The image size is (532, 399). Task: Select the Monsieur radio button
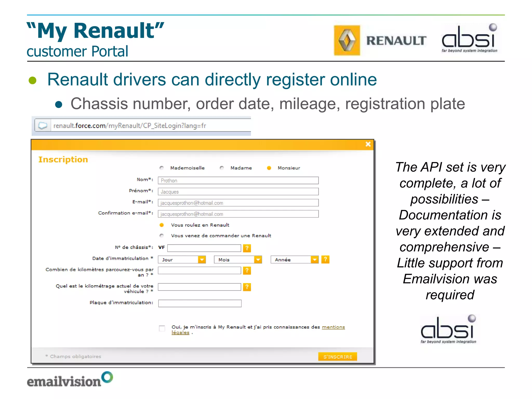tap(269, 168)
